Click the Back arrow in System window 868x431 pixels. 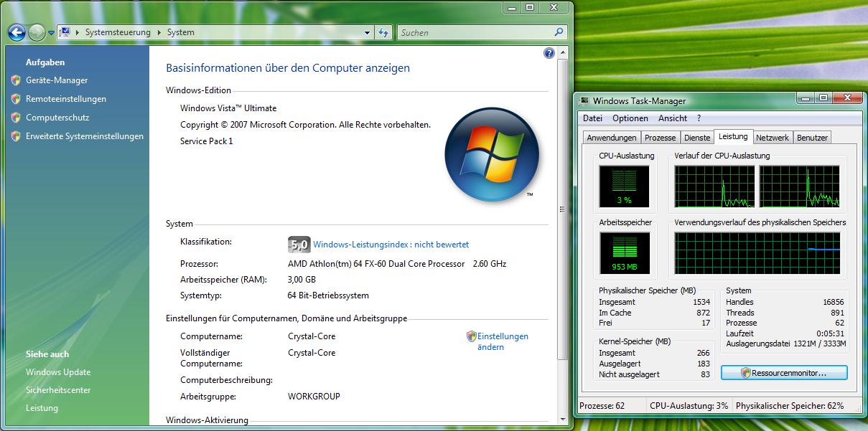pyautogui.click(x=17, y=32)
